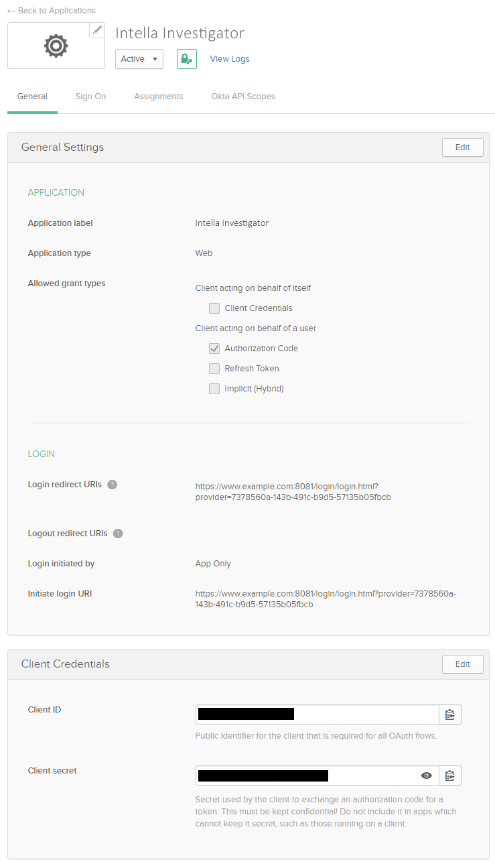495x868 pixels.
Task: Copy the Client ID using the clipboard icon
Action: point(449,714)
